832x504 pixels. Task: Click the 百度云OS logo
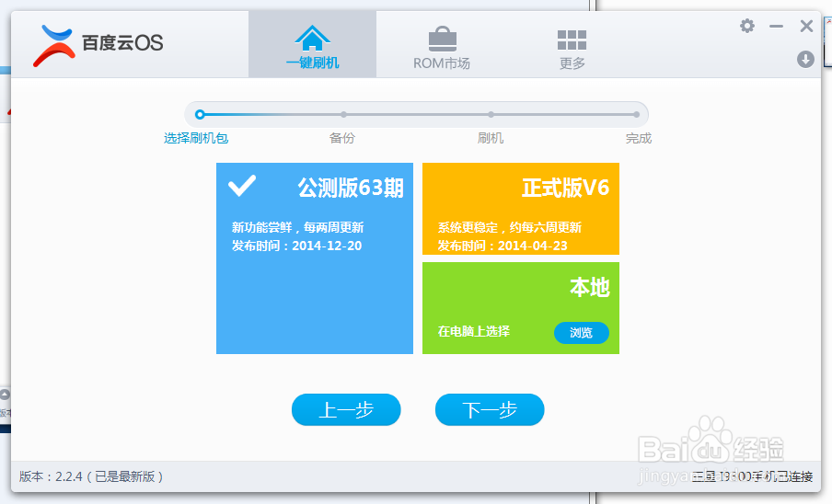pos(98,46)
